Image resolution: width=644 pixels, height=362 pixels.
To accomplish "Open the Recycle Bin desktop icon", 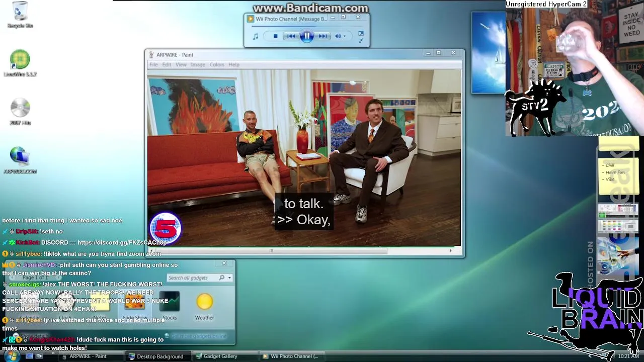I will (x=20, y=15).
